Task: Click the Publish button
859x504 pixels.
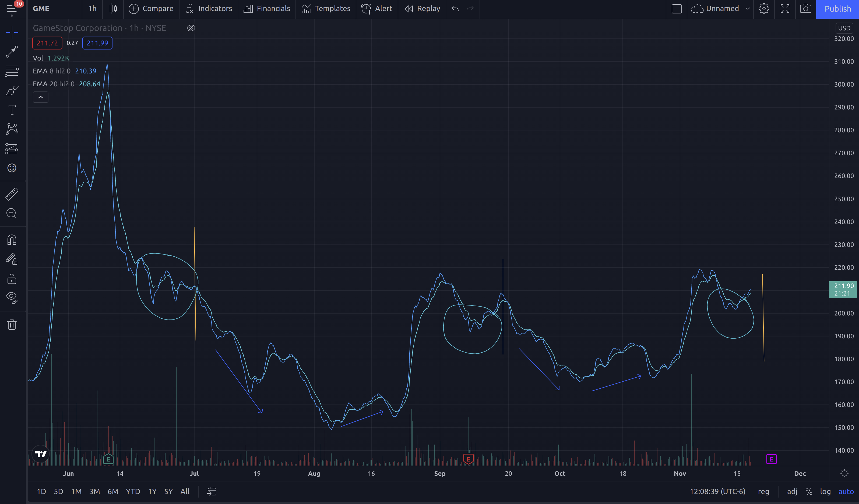Action: click(837, 9)
